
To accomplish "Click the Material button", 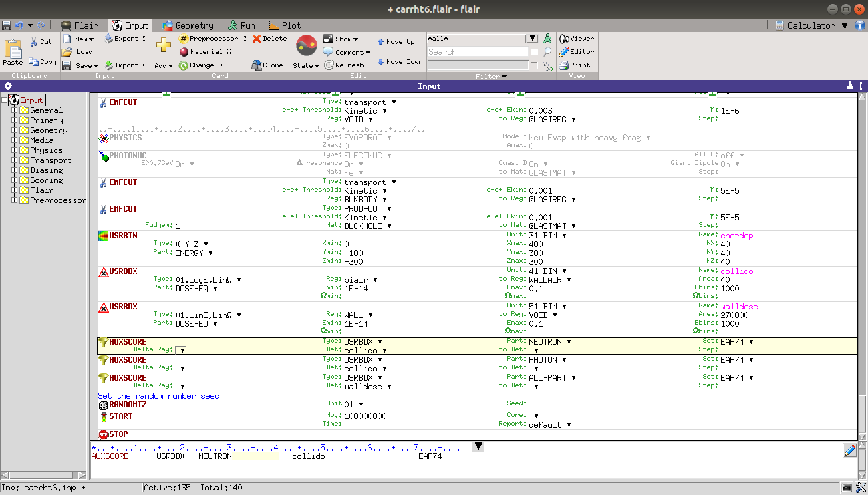I will (201, 51).
